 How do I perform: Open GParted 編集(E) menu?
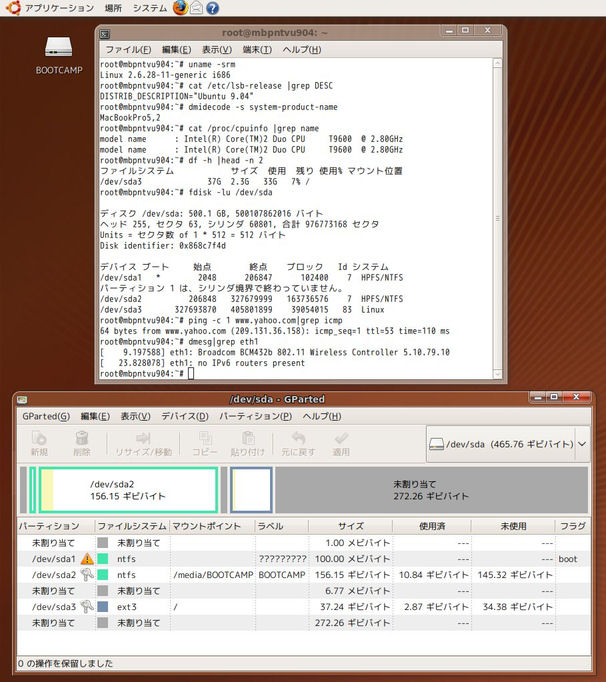coord(95,416)
